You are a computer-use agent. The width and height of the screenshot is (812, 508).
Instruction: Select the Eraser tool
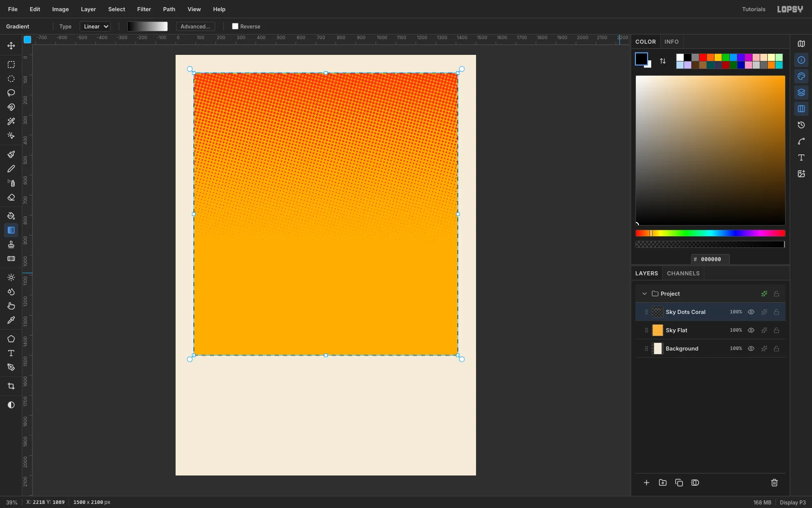(x=11, y=197)
